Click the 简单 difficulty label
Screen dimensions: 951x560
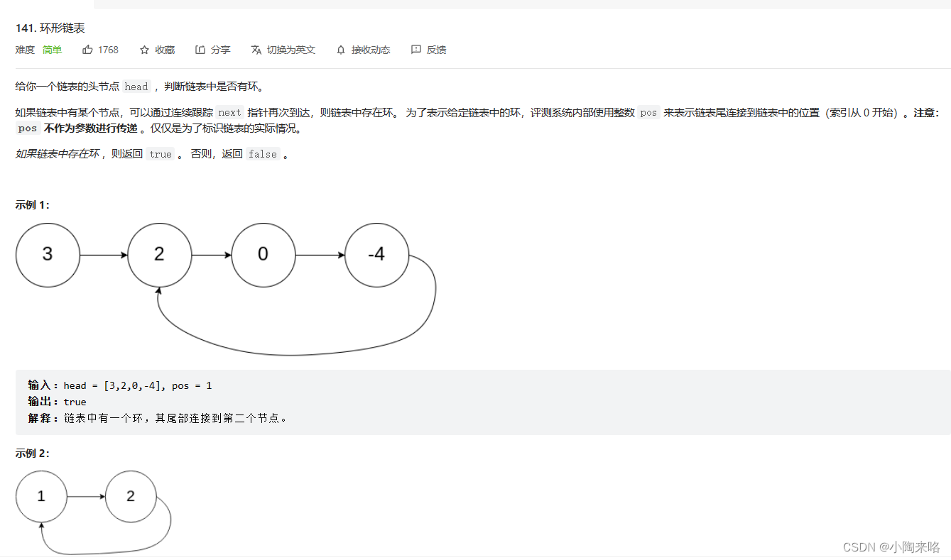click(x=52, y=50)
